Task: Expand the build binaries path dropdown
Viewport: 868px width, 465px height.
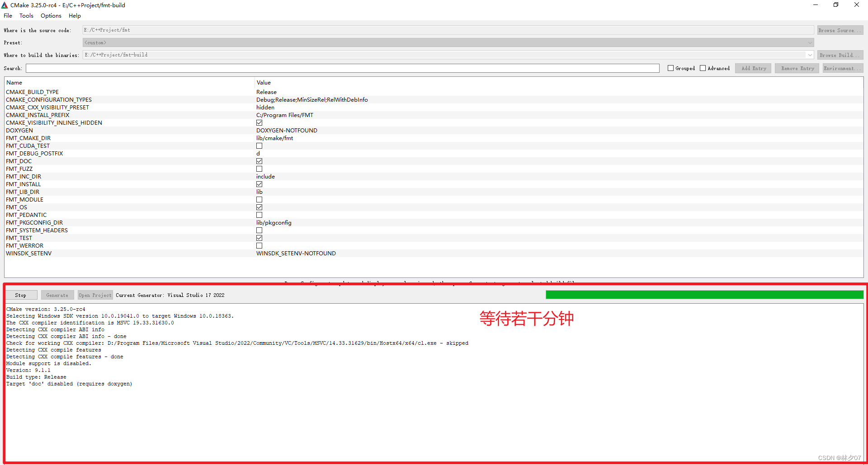Action: 810,55
